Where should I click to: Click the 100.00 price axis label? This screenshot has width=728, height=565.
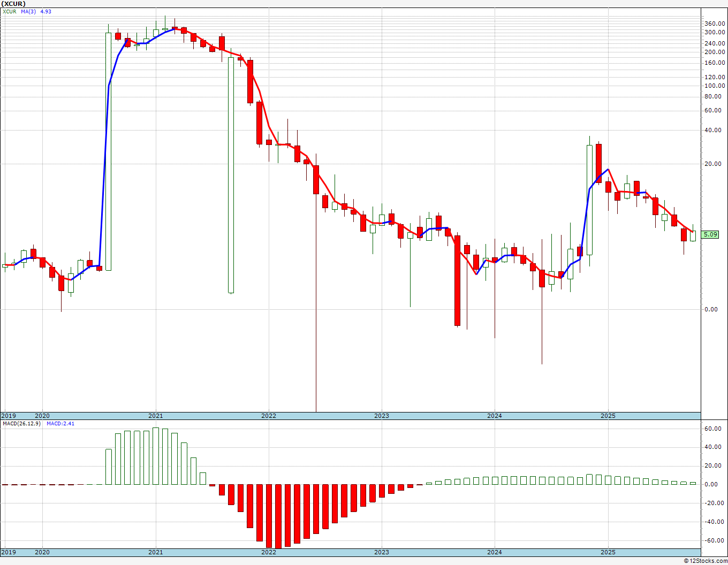click(715, 86)
